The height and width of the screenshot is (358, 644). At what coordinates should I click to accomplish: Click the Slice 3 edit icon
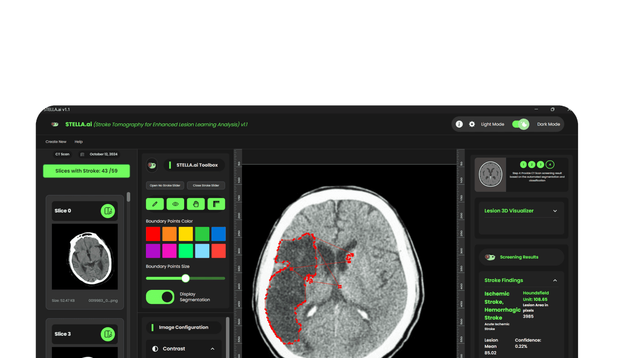[108, 334]
